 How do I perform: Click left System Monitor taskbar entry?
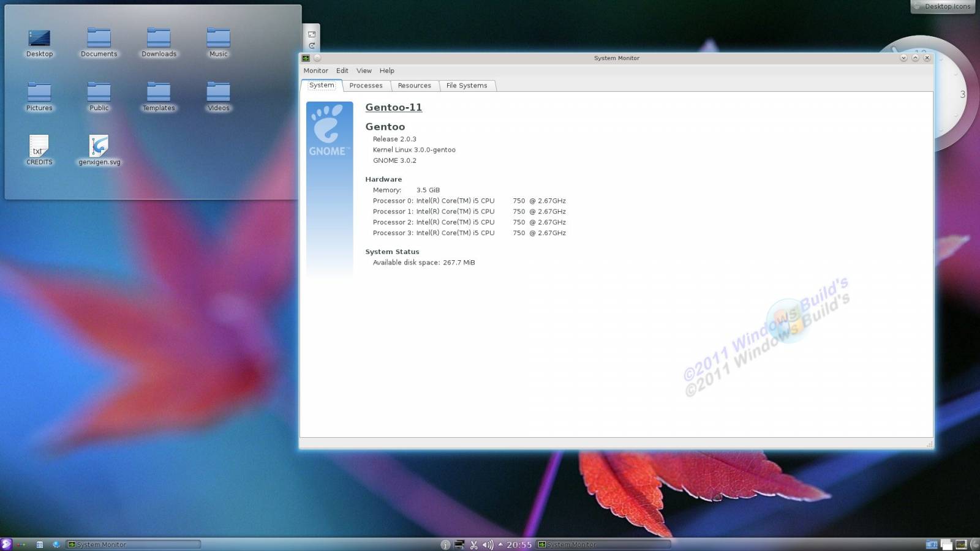133,544
